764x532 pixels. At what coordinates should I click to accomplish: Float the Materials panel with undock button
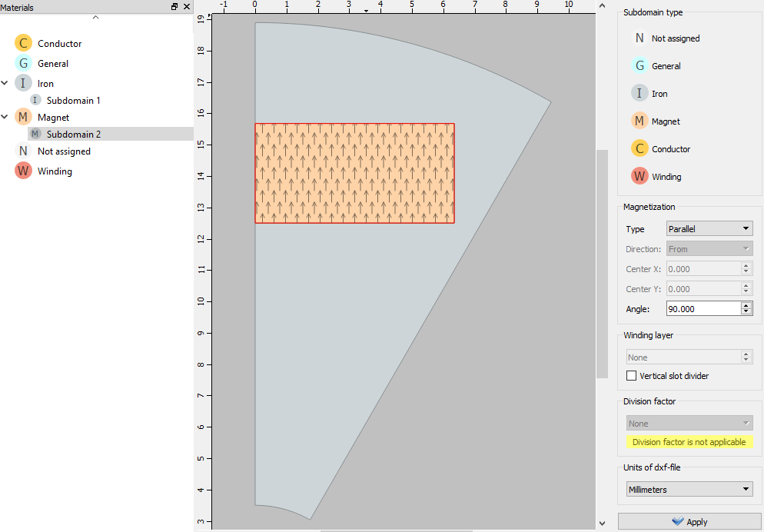(x=174, y=7)
